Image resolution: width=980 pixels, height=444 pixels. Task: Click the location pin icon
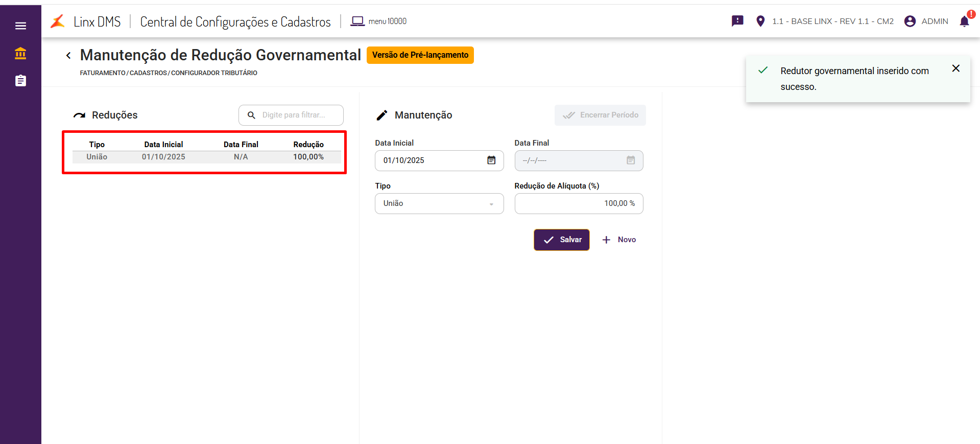(760, 21)
